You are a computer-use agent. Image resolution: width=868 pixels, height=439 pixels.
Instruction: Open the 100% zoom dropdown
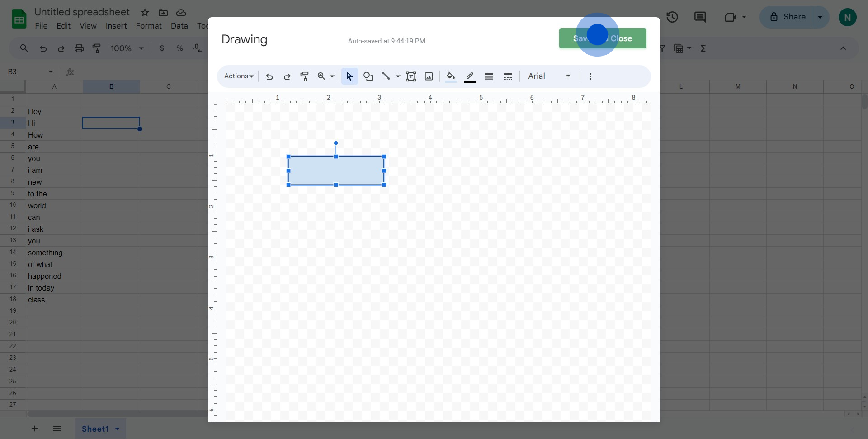click(x=127, y=48)
